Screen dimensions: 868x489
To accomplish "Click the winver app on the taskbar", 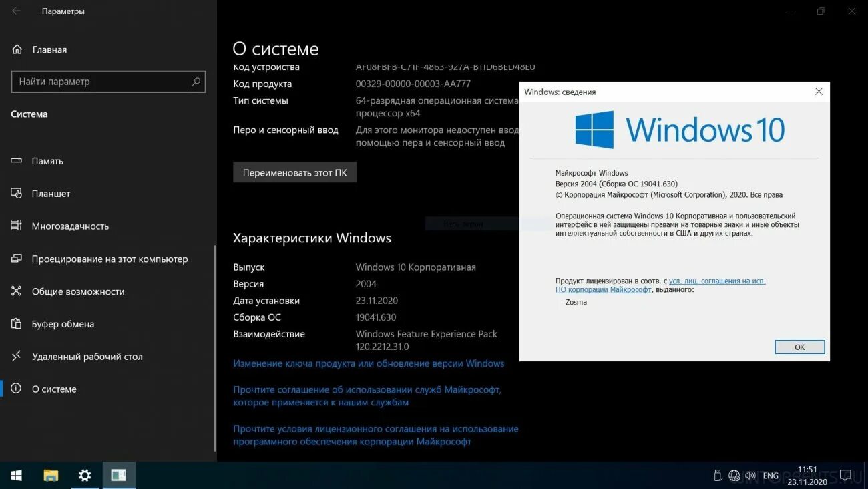I will (119, 476).
